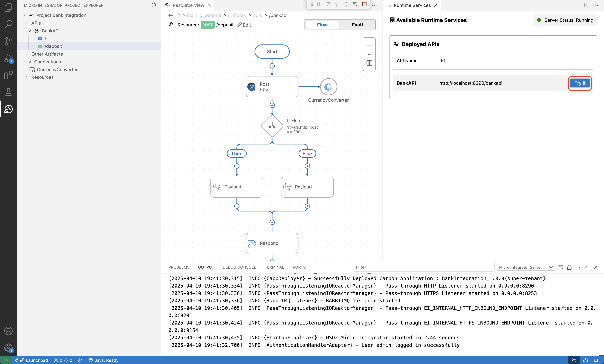Switch to Fault view

[x=357, y=25]
